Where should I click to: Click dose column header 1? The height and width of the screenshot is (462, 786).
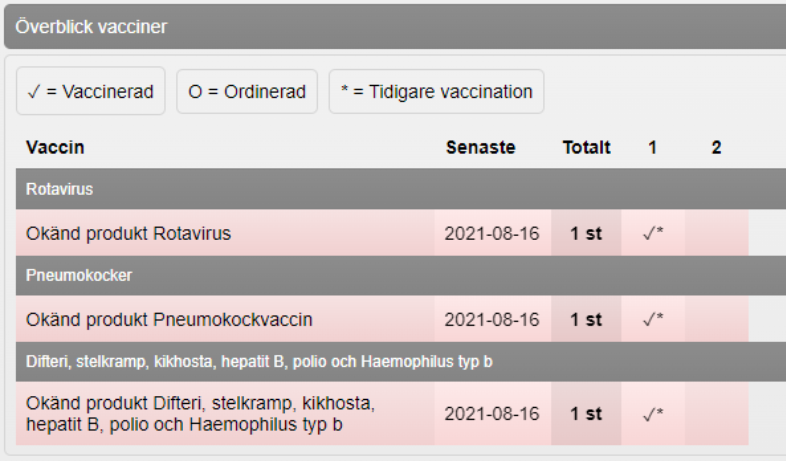pos(652,148)
